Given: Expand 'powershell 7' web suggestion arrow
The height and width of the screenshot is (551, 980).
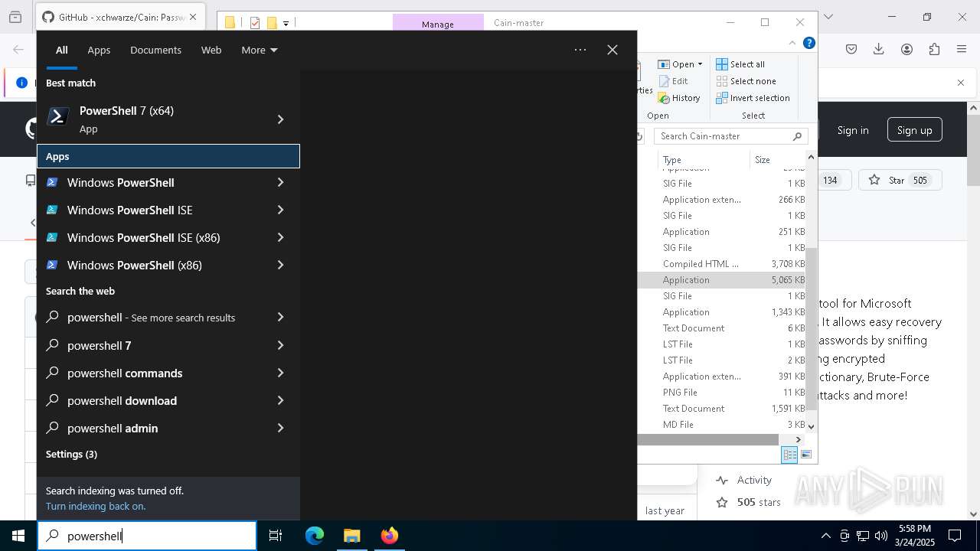Looking at the screenshot, I should [280, 345].
